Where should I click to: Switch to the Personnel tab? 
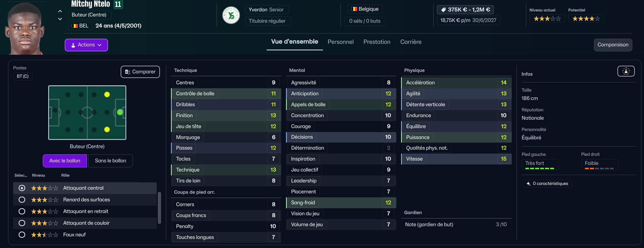(x=340, y=42)
